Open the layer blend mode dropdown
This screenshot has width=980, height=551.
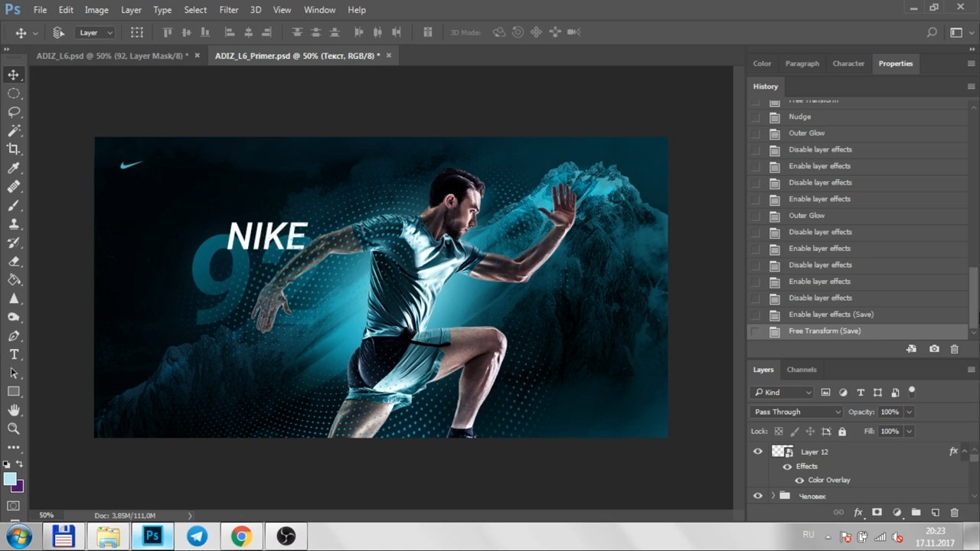[796, 412]
